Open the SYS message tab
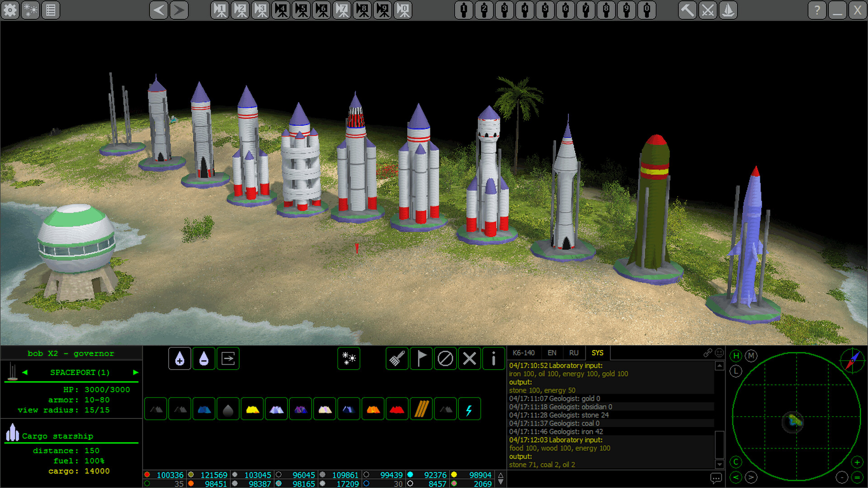This screenshot has width=868, height=488. click(x=597, y=353)
